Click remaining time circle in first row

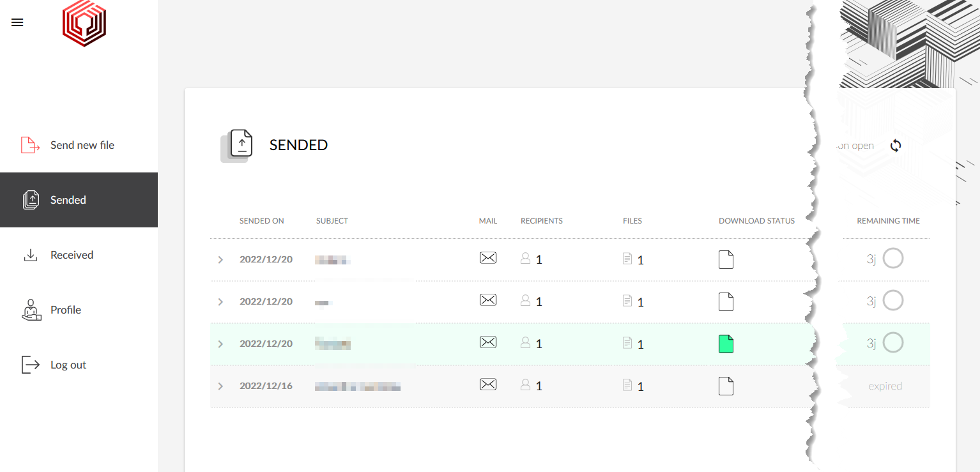coord(892,259)
